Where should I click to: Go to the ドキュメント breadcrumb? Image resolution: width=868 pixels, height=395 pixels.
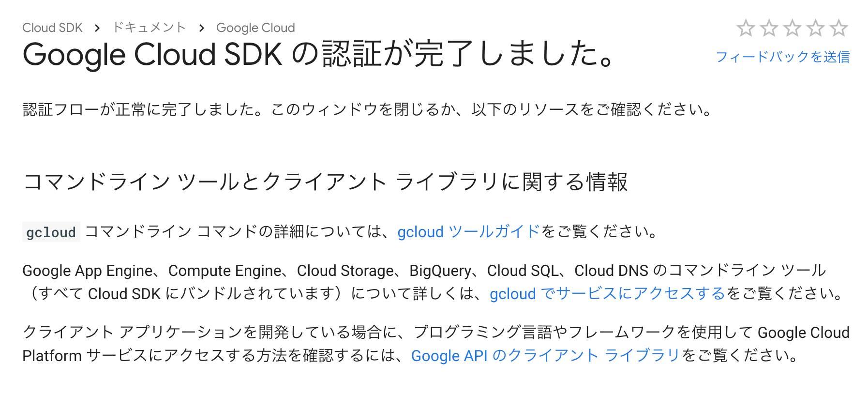click(x=149, y=28)
